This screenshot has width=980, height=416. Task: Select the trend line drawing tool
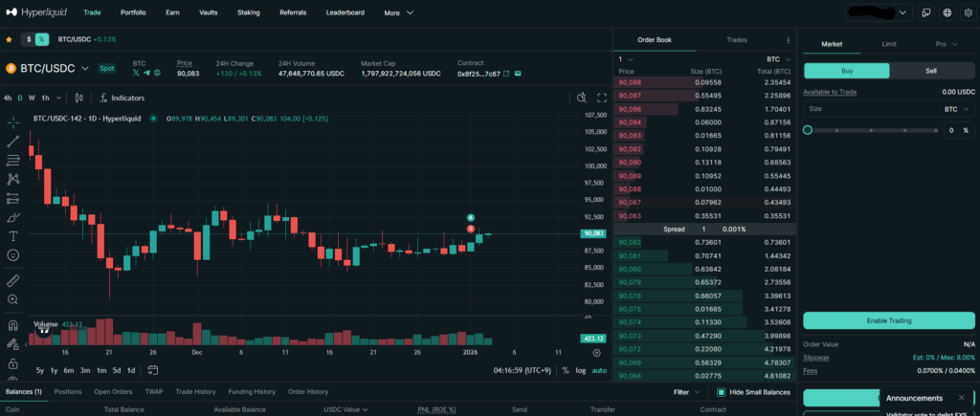[13, 141]
